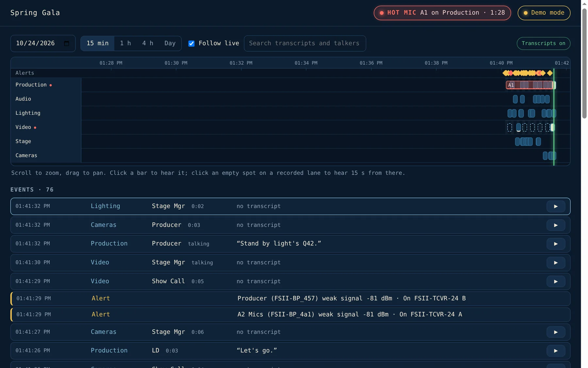Select the 15 min zoom range
Image resolution: width=588 pixels, height=368 pixels.
pyautogui.click(x=97, y=44)
